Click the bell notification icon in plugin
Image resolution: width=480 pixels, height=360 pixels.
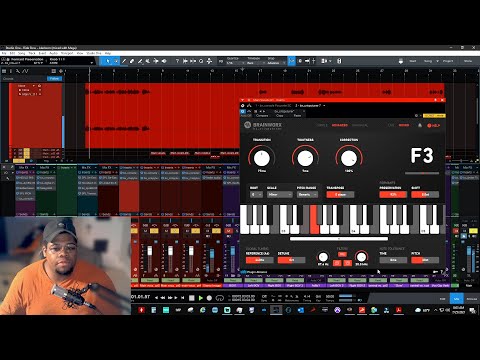(x=420, y=125)
